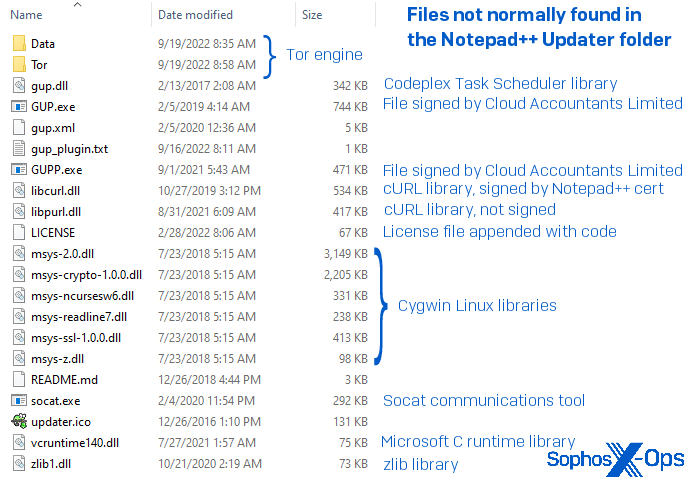Click the socat.exe file icon
Screen dimensions: 692x483
[19, 401]
